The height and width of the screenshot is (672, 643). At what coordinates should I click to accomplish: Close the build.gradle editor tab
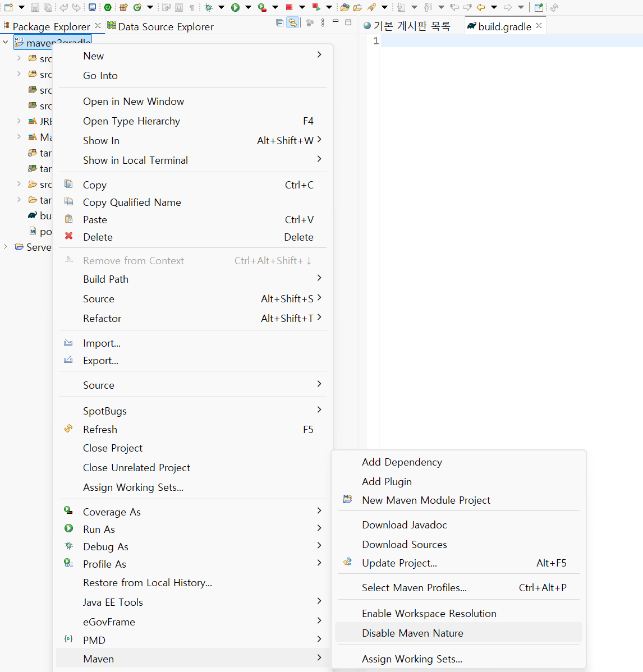539,26
